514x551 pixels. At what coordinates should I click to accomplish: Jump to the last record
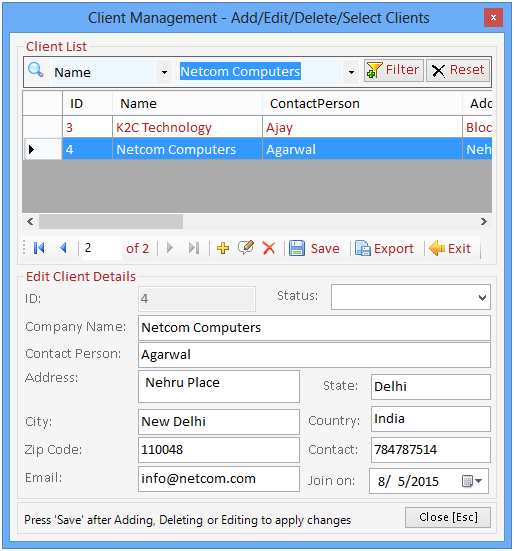pos(194,248)
